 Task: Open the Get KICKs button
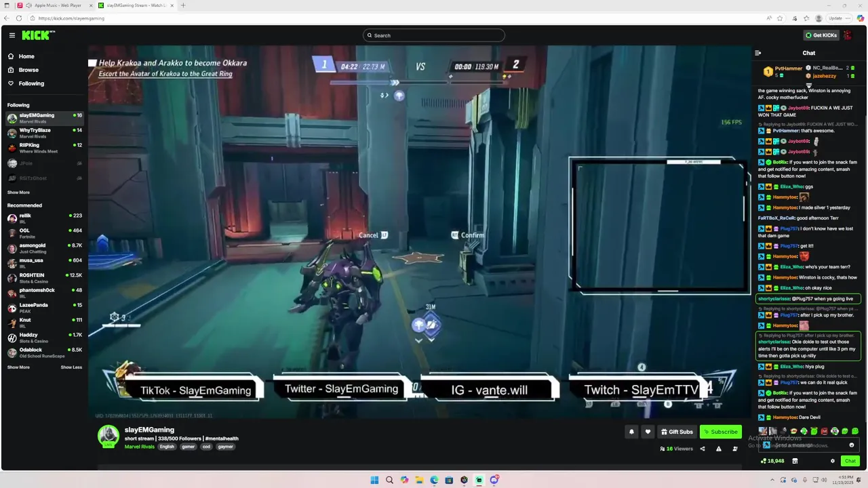tap(821, 35)
